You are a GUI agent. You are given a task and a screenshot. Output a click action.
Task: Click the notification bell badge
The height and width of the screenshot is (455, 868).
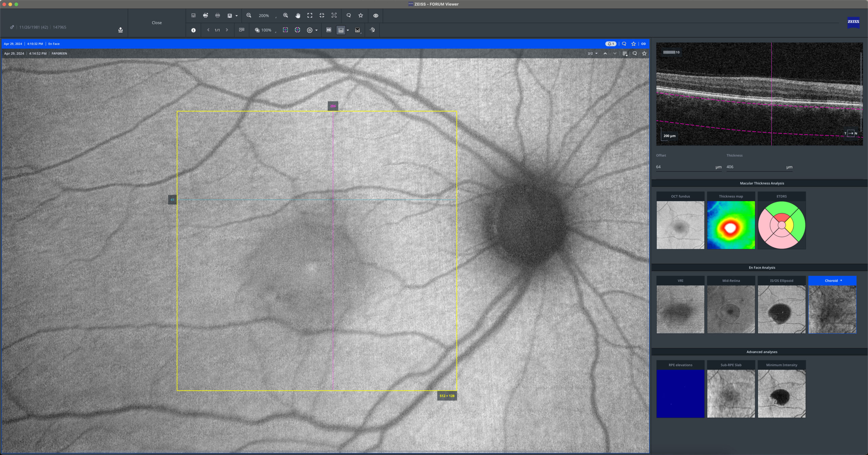tap(611, 44)
